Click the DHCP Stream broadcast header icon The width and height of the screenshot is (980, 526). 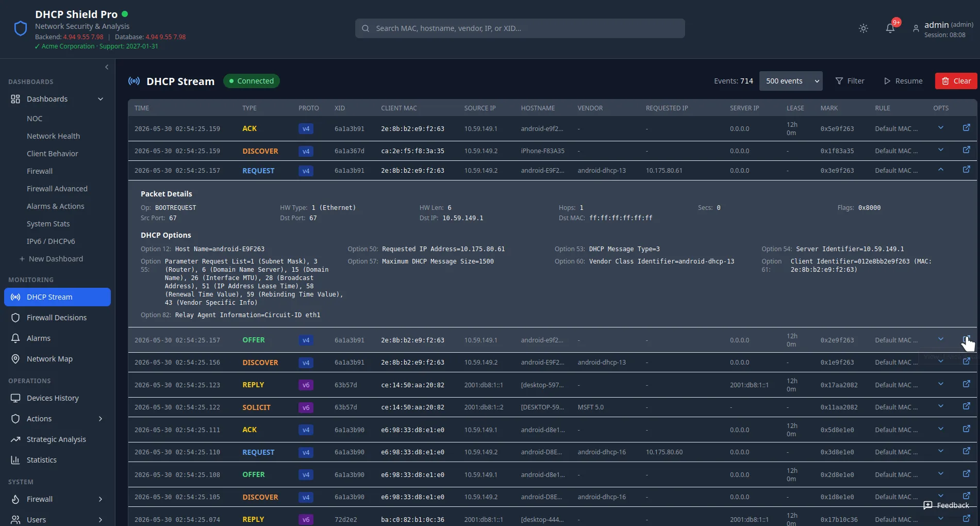point(134,81)
